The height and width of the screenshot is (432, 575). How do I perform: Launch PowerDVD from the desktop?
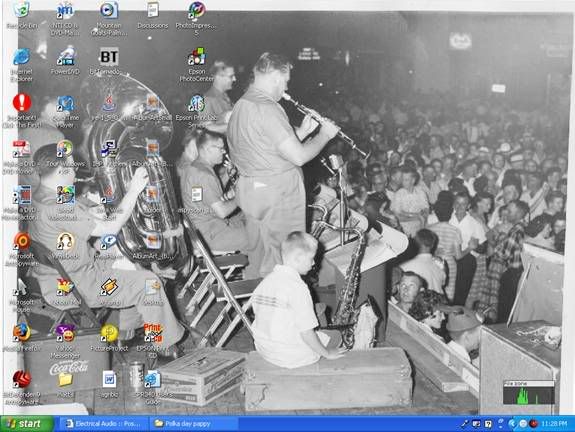[x=65, y=57]
